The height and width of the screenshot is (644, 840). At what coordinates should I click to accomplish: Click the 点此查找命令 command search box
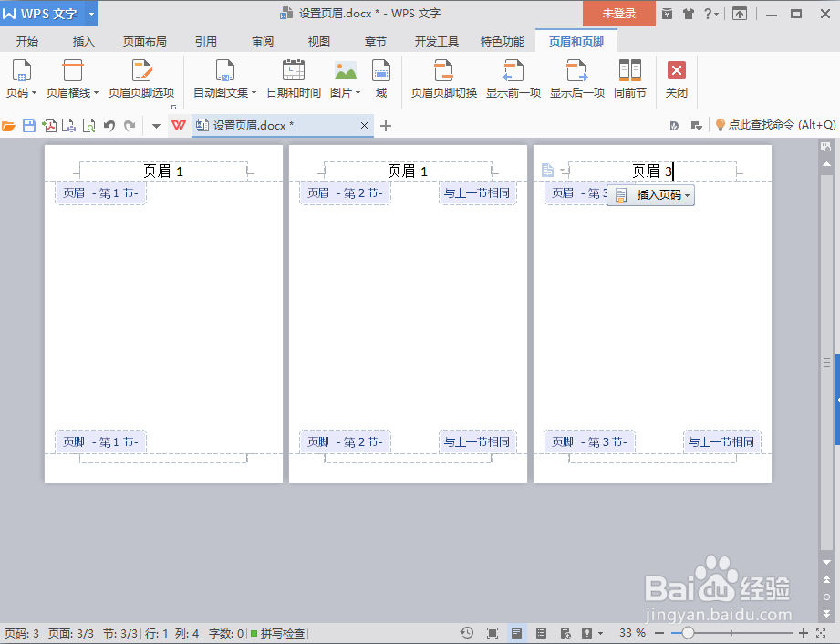[x=775, y=125]
